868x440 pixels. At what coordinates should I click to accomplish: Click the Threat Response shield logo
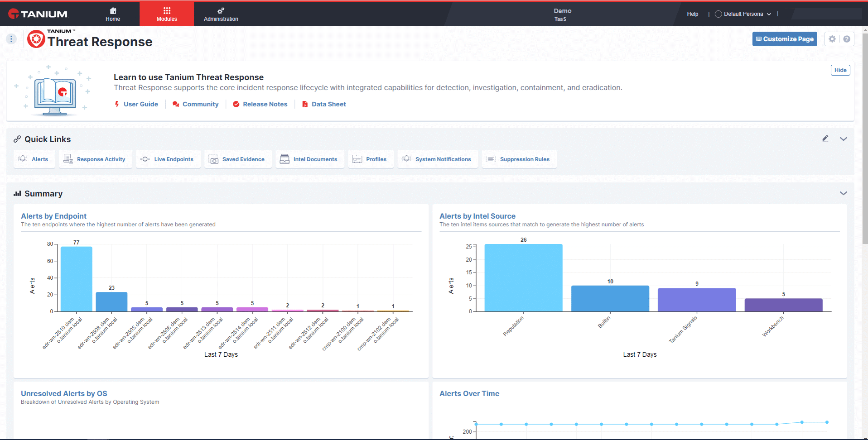pos(36,39)
